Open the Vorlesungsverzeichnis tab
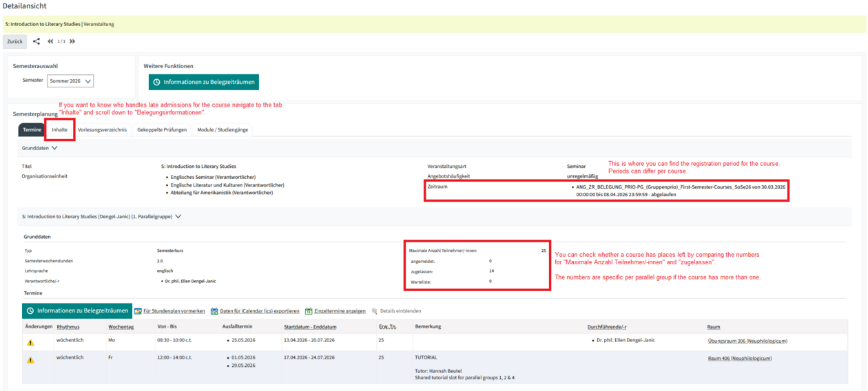 coord(103,129)
